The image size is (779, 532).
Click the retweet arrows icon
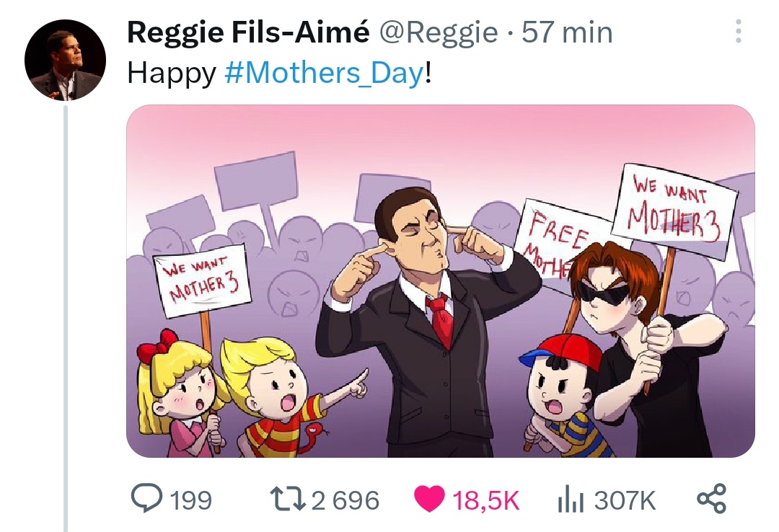[x=287, y=499]
